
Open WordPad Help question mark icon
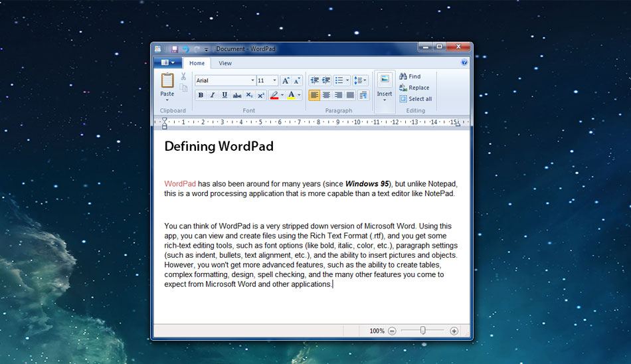click(464, 62)
